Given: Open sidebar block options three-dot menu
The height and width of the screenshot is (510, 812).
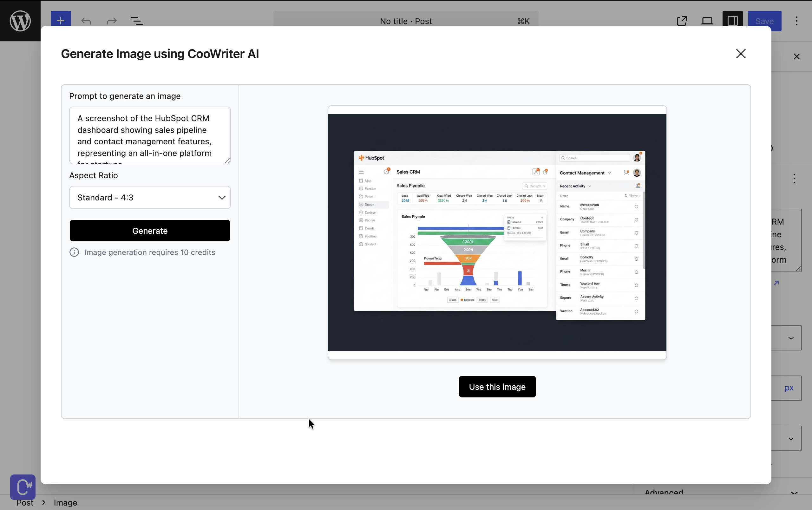Looking at the screenshot, I should pos(795,179).
